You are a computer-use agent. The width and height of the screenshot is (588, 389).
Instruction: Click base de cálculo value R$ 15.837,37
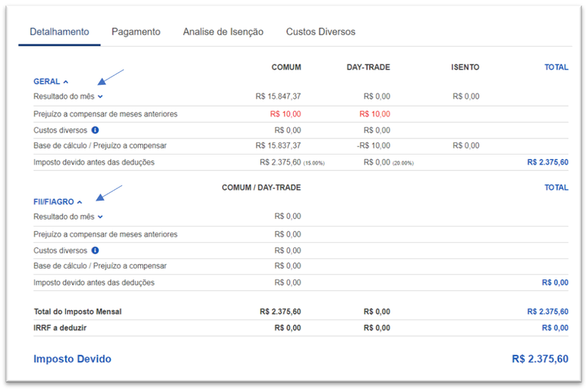tap(278, 145)
